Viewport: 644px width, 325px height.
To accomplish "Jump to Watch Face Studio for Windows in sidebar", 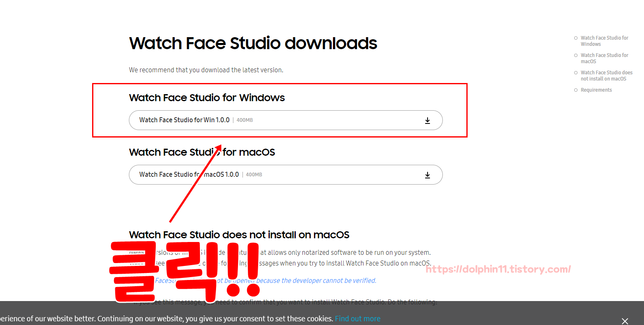I will (x=604, y=41).
